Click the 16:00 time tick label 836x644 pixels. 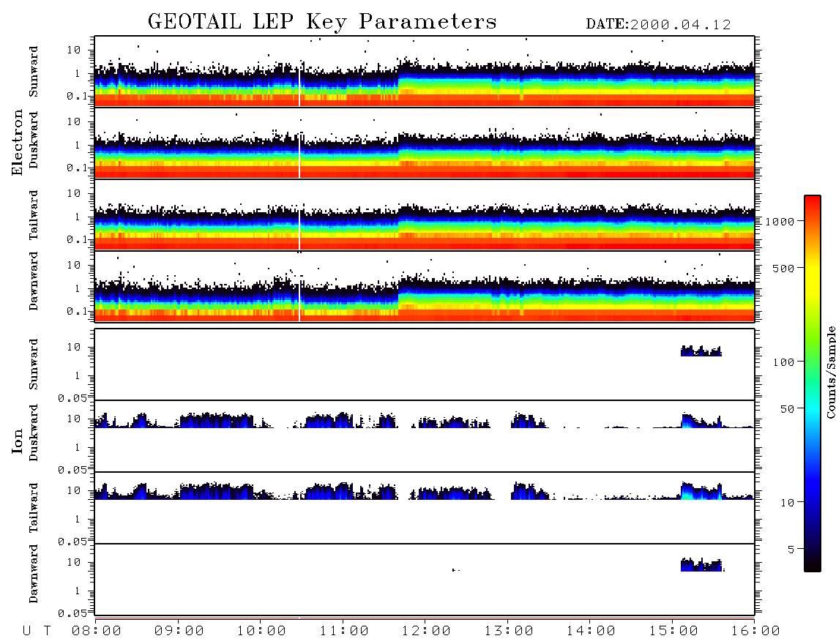(x=755, y=632)
